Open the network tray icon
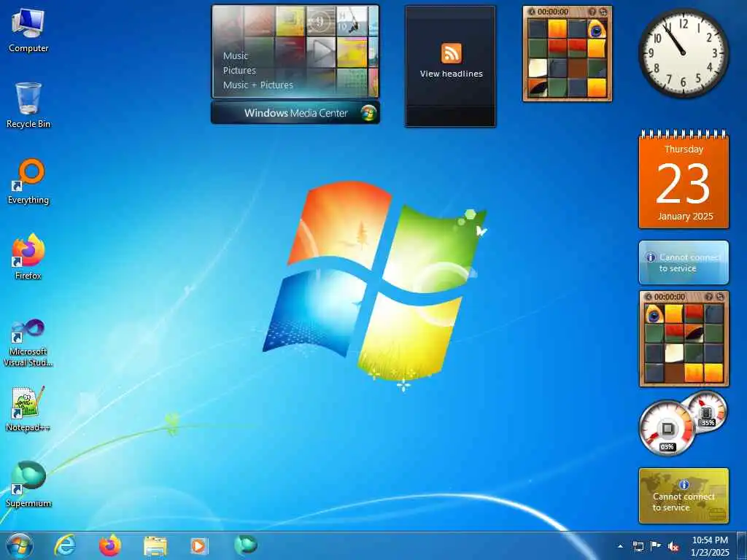 pyautogui.click(x=638, y=546)
